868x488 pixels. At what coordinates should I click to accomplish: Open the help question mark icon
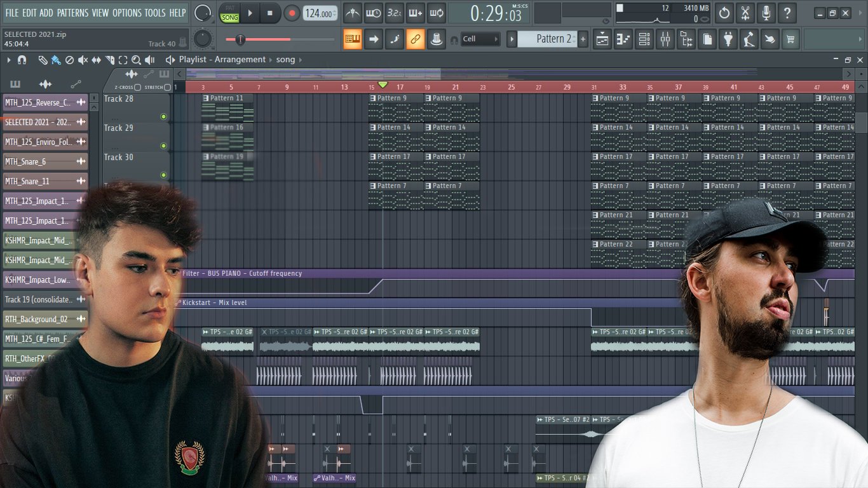pos(787,13)
